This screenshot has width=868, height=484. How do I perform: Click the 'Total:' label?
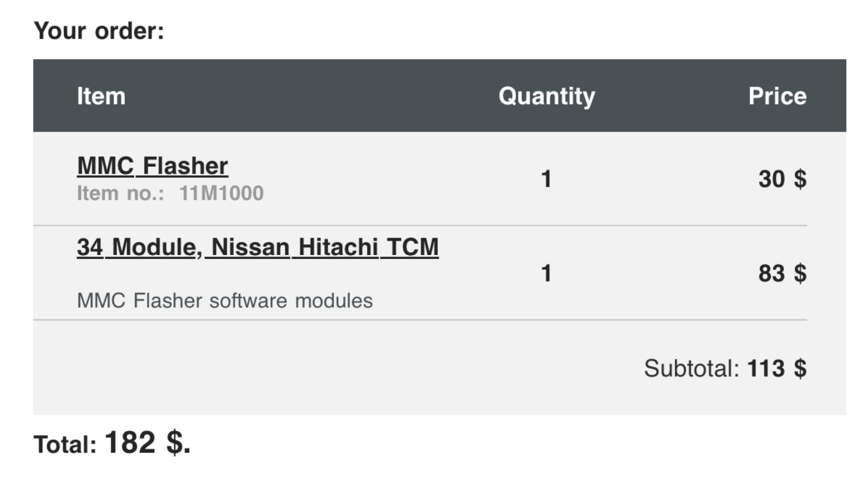pyautogui.click(x=65, y=445)
